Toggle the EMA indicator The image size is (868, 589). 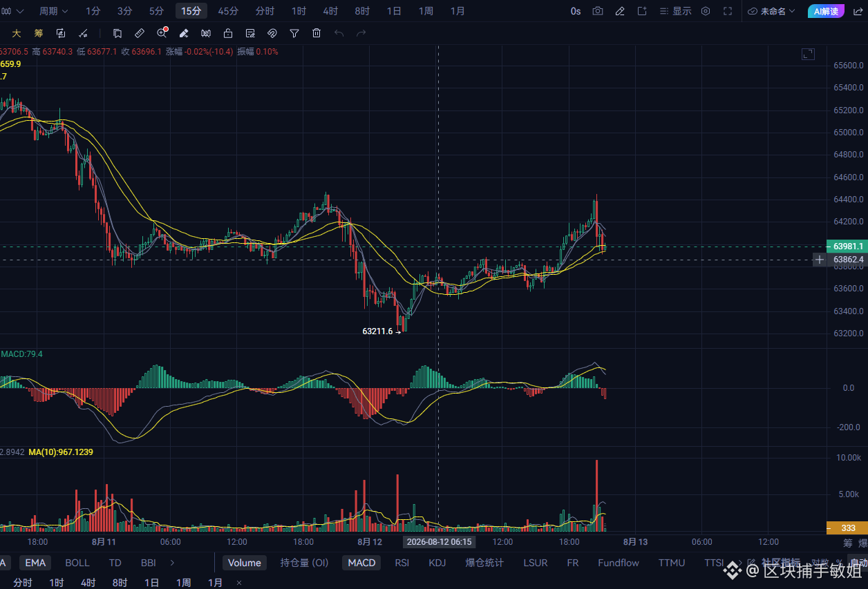[x=35, y=563]
